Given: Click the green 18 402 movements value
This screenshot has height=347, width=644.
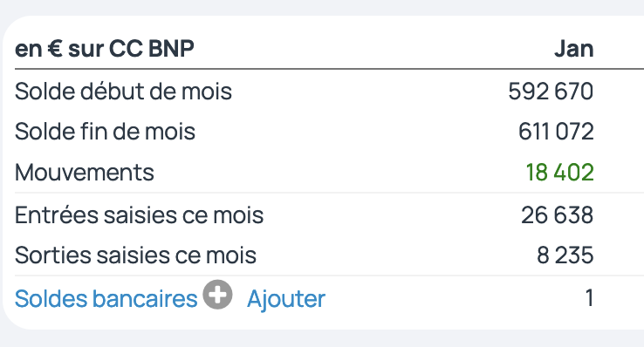Looking at the screenshot, I should point(560,173).
